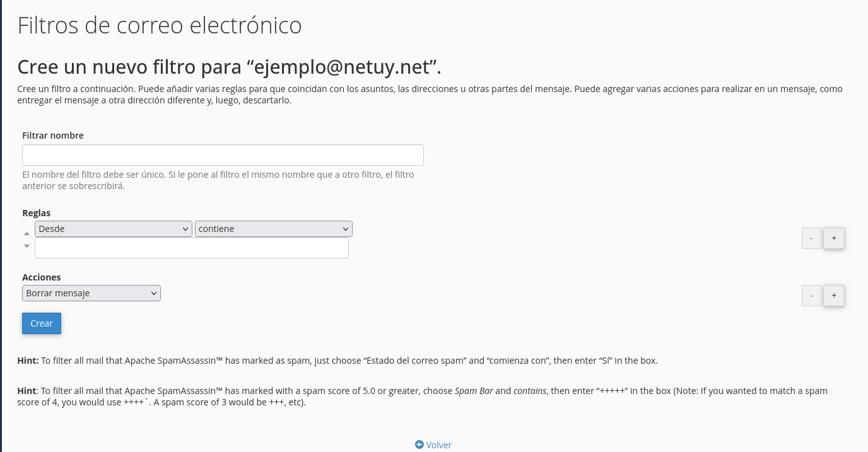Click the move rule down arrow
868x452 pixels.
26,246
